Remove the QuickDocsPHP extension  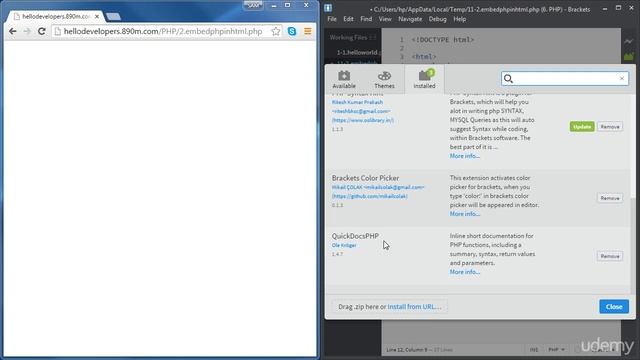(610, 256)
